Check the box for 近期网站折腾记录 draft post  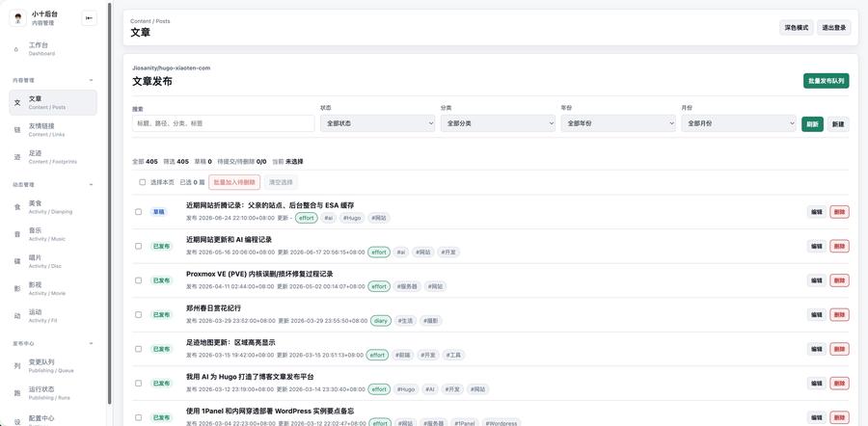click(138, 211)
